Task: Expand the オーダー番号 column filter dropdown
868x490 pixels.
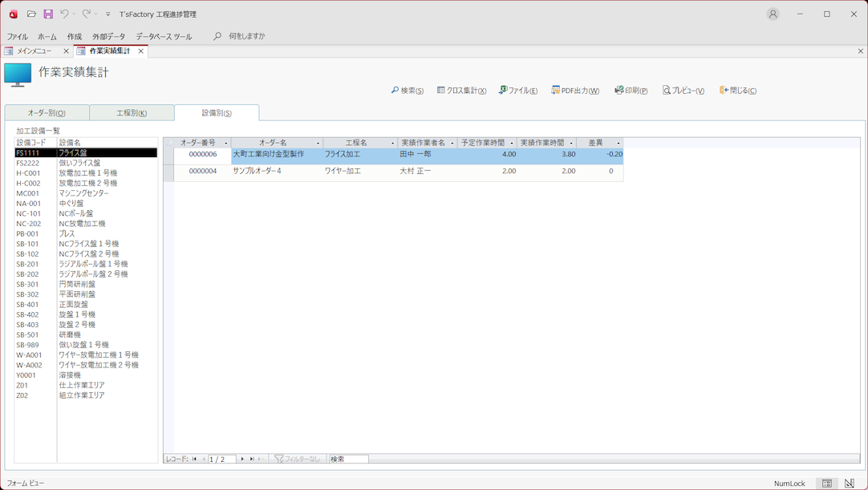Action: (x=226, y=143)
